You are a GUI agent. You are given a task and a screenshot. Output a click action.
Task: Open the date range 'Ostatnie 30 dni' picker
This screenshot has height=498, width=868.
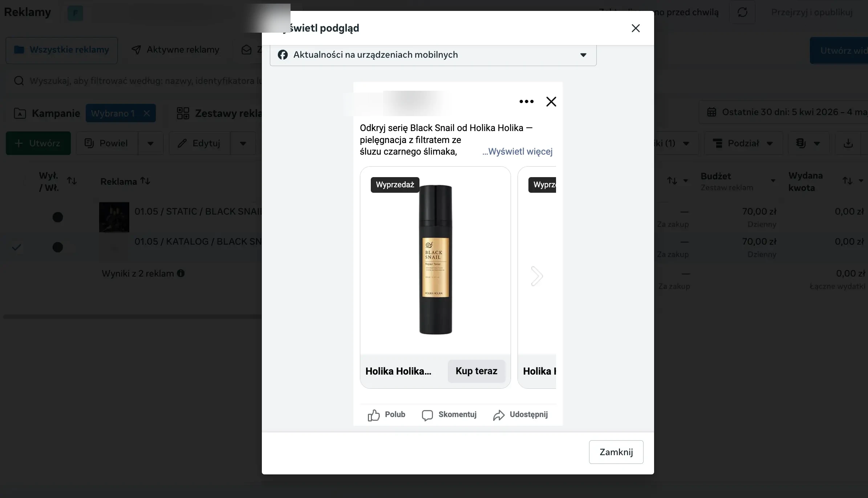pyautogui.click(x=784, y=112)
